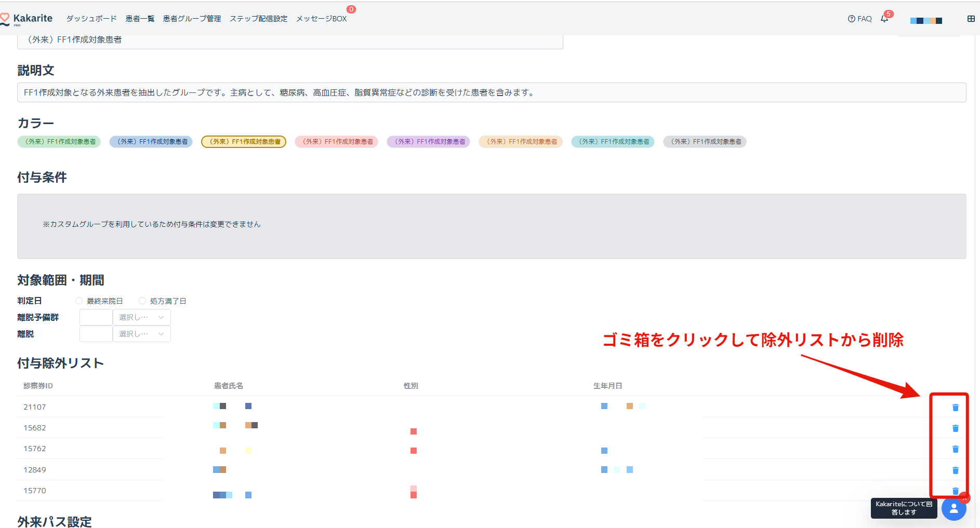This screenshot has width=980, height=528.
Task: Expand the 離脱予備群 unit dropdown
Action: [141, 317]
